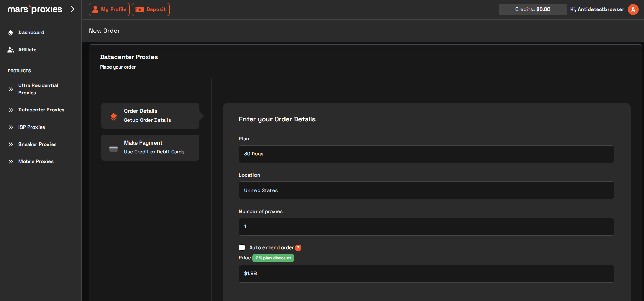
Task: Click the orange Order Details layers icon
Action: (114, 117)
